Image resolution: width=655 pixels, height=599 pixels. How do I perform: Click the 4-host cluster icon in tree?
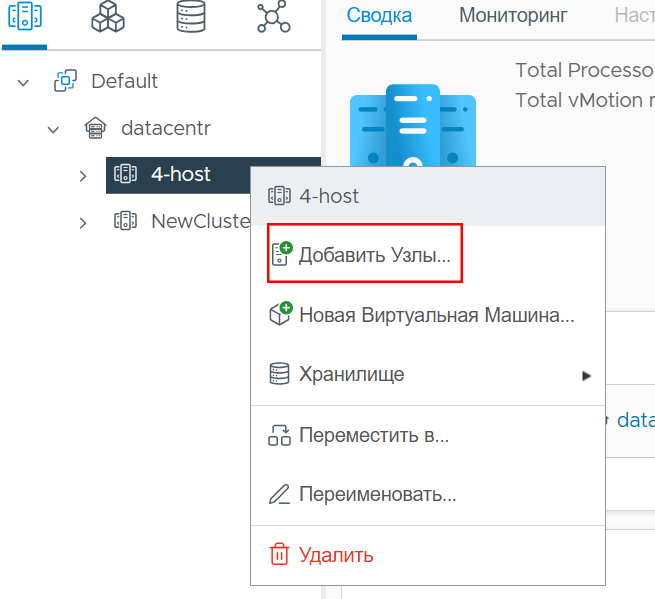[x=125, y=174]
